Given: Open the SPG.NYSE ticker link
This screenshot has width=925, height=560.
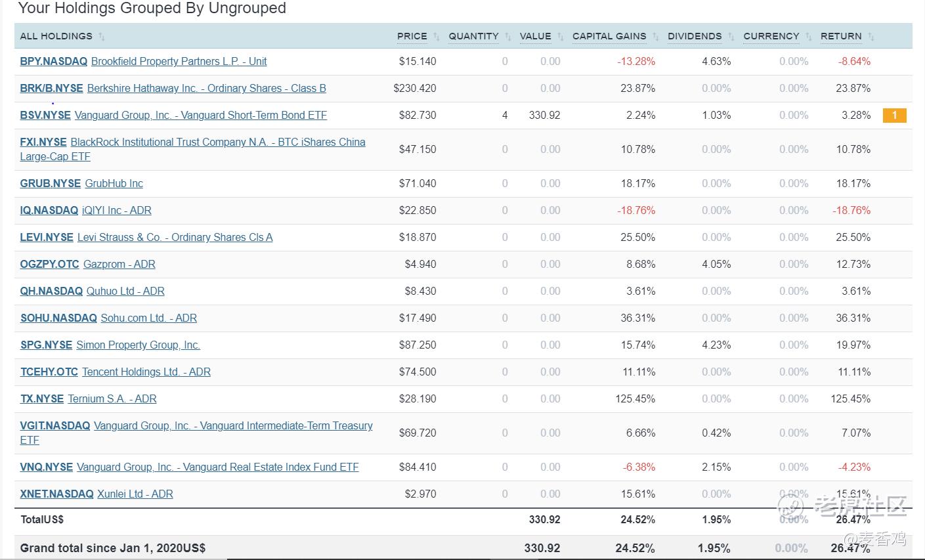Looking at the screenshot, I should tap(46, 345).
